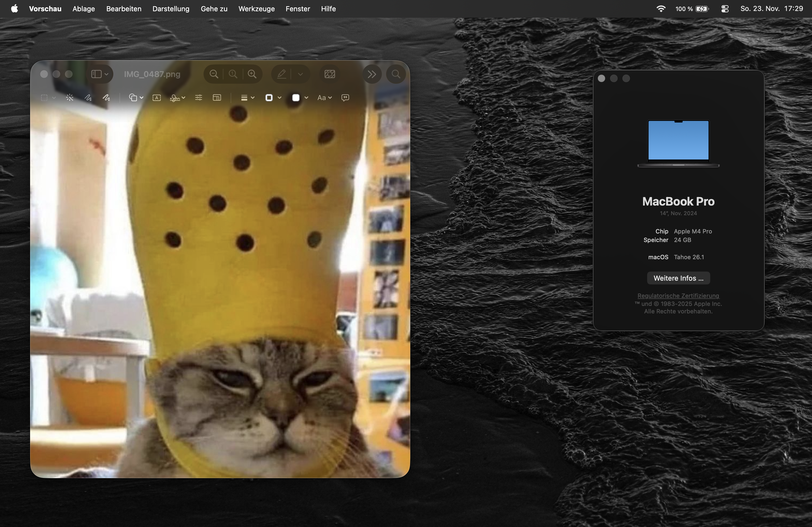Open the Adjust Color sliders tool
812x527 pixels.
(x=198, y=98)
